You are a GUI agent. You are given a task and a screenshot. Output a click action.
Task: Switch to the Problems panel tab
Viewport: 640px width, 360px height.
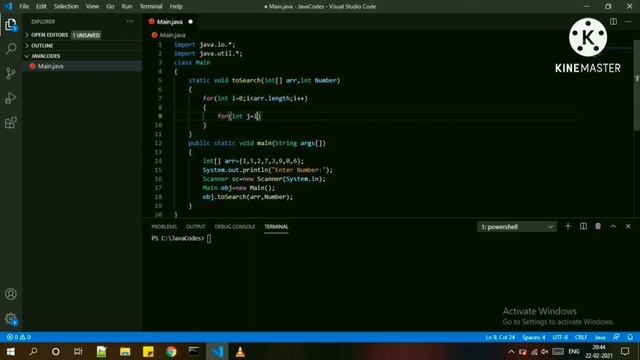pyautogui.click(x=164, y=227)
